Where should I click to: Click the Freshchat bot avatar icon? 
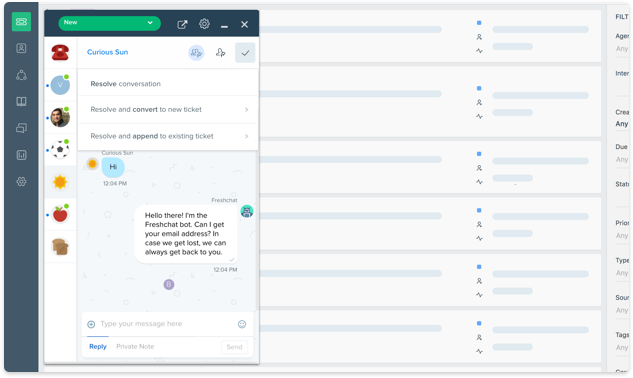[247, 211]
